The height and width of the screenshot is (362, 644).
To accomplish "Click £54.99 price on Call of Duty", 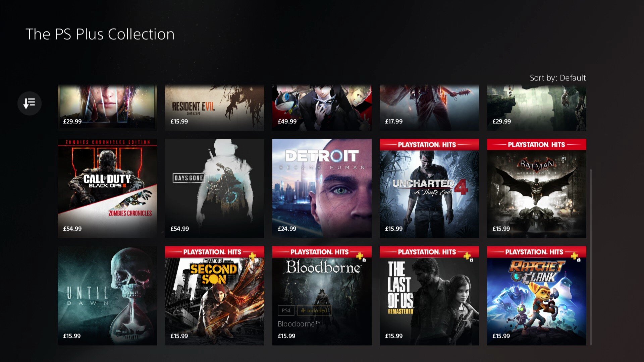I will (x=72, y=229).
